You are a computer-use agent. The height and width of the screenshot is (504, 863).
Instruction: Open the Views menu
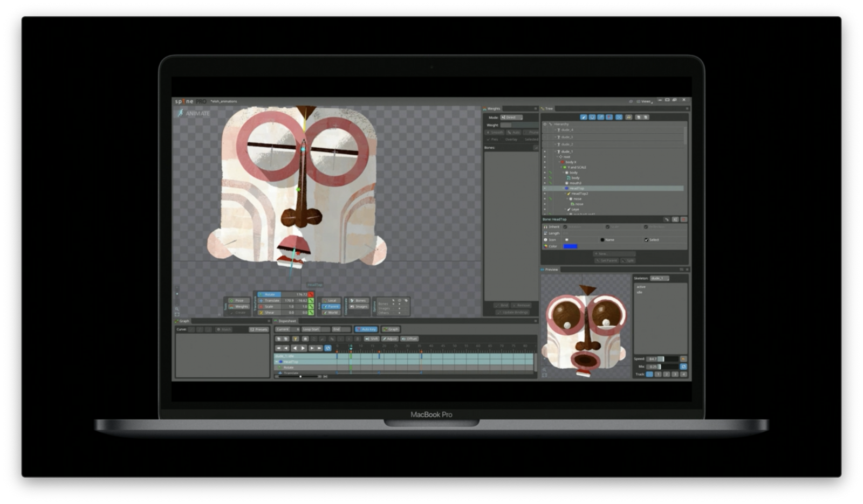click(x=645, y=101)
